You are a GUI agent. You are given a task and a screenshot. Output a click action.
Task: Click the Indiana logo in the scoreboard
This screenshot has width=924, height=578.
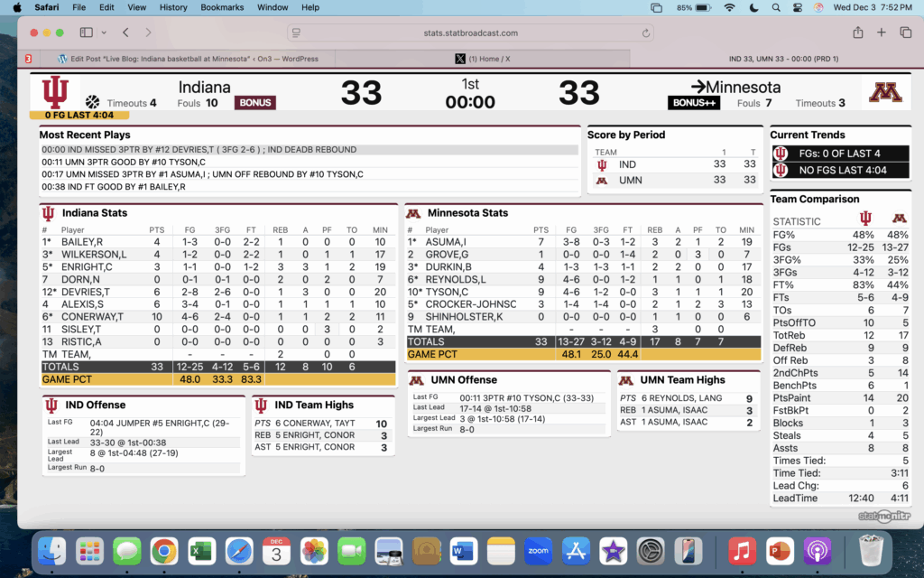[55, 93]
